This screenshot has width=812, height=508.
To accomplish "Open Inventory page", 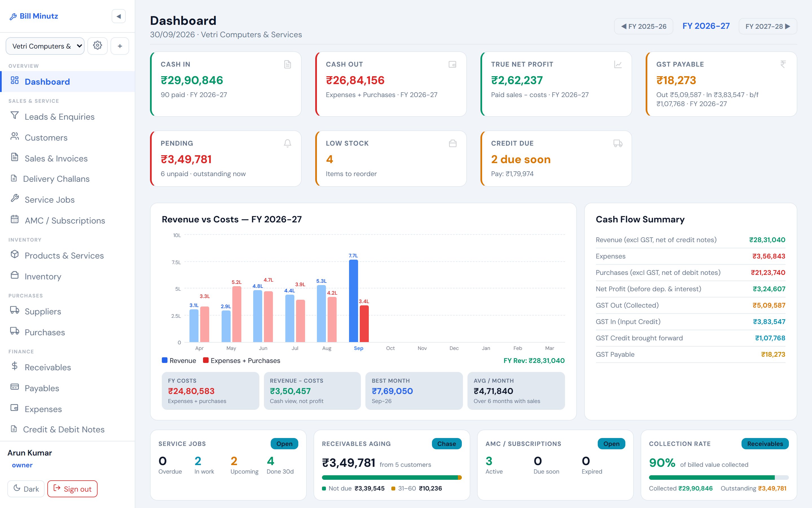I will [67, 276].
